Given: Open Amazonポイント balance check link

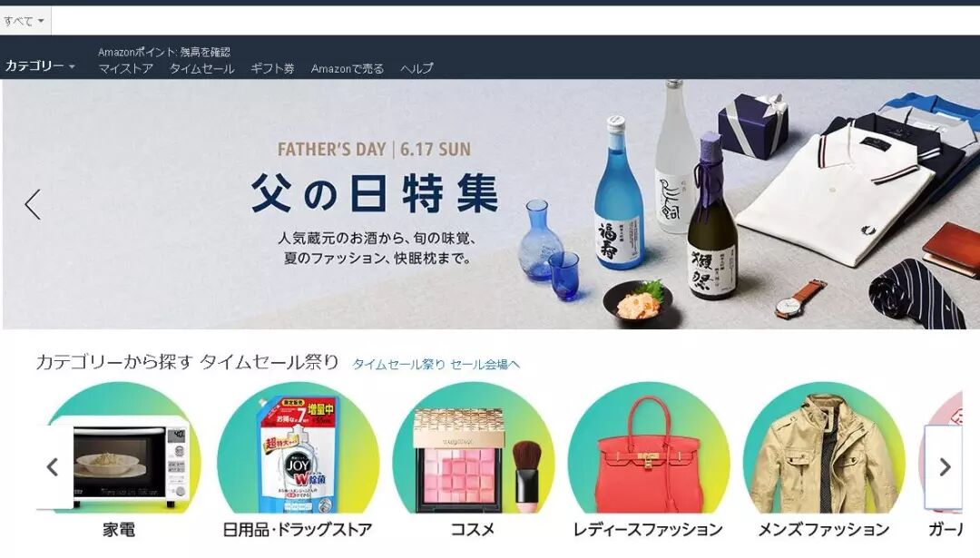Looking at the screenshot, I should click(x=163, y=52).
